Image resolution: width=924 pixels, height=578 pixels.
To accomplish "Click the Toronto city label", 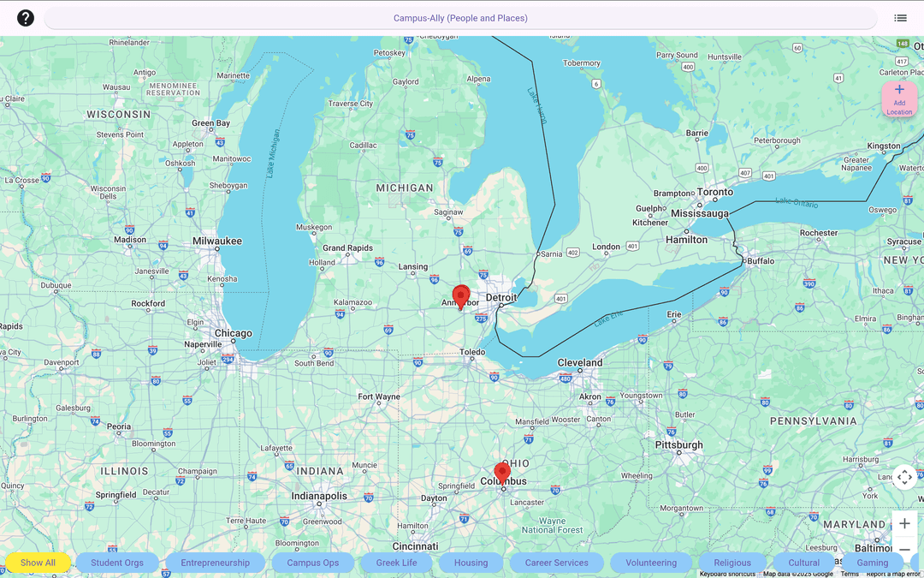I will point(715,193).
